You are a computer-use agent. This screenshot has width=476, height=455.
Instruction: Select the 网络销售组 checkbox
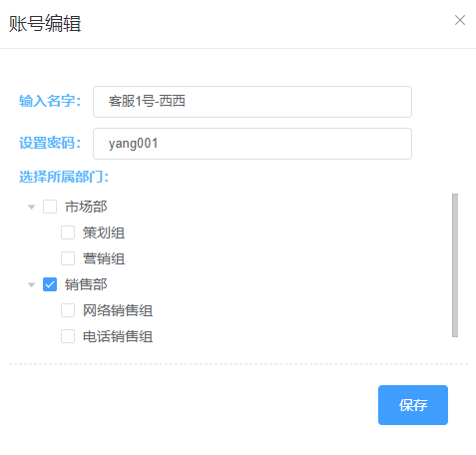coord(68,310)
